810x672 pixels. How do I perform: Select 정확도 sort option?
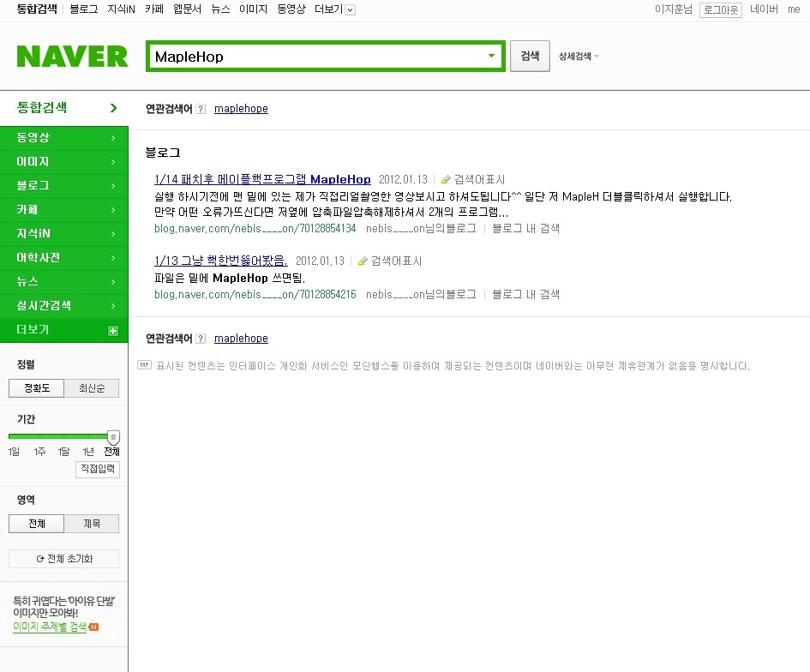click(x=36, y=388)
